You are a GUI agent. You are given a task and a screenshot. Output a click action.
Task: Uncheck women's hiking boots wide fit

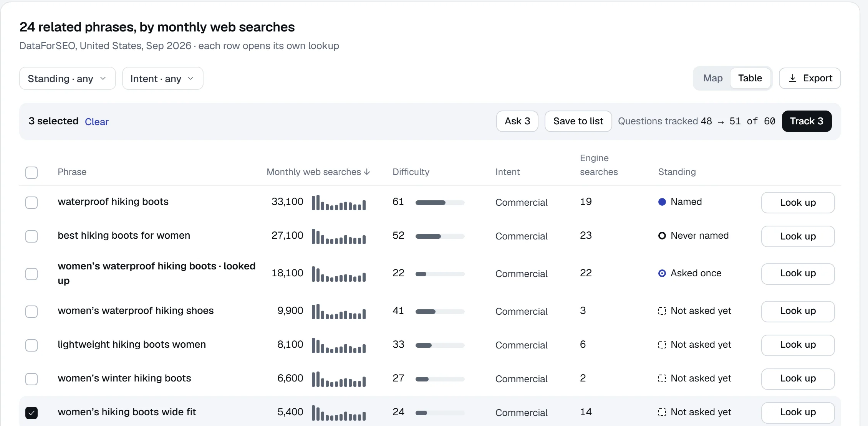coord(31,413)
